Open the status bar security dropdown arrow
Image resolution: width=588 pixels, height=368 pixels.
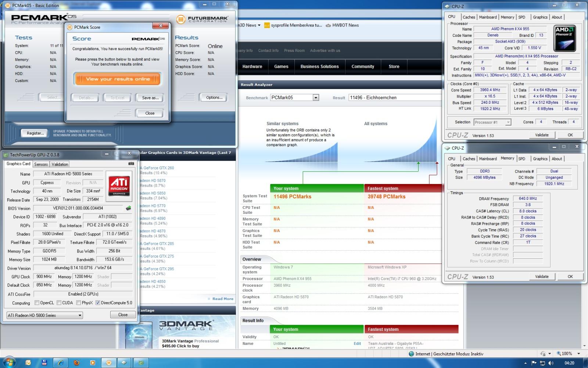pos(549,354)
